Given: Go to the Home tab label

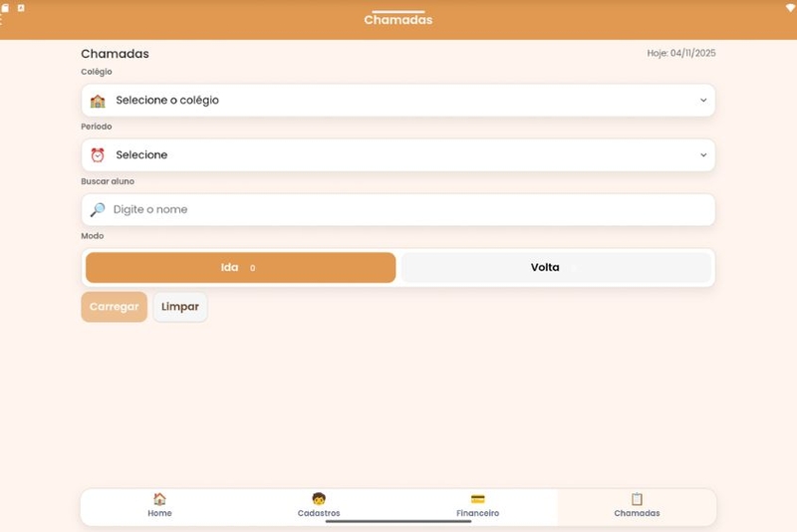Looking at the screenshot, I should tap(159, 513).
